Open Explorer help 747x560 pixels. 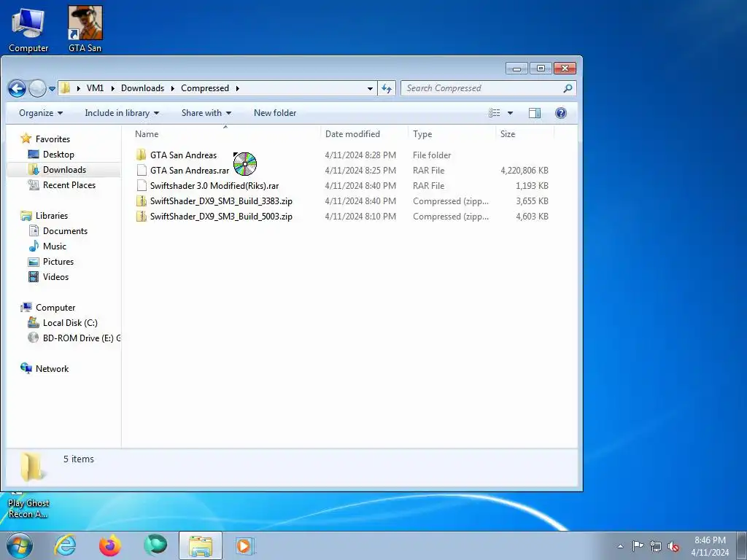pos(561,113)
